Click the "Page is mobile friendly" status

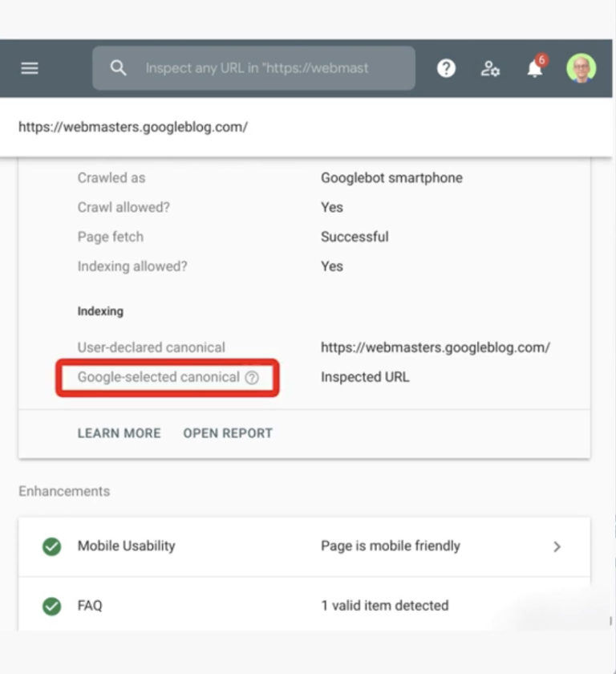[390, 546]
